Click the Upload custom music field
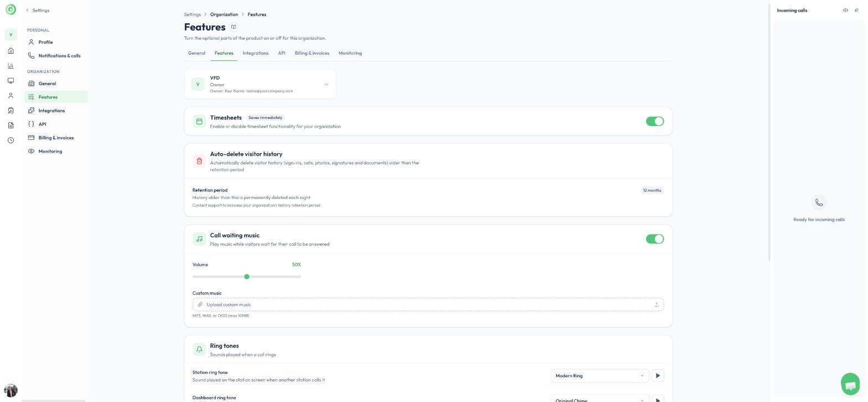Viewport: 868px width, 402px height. pyautogui.click(x=428, y=305)
